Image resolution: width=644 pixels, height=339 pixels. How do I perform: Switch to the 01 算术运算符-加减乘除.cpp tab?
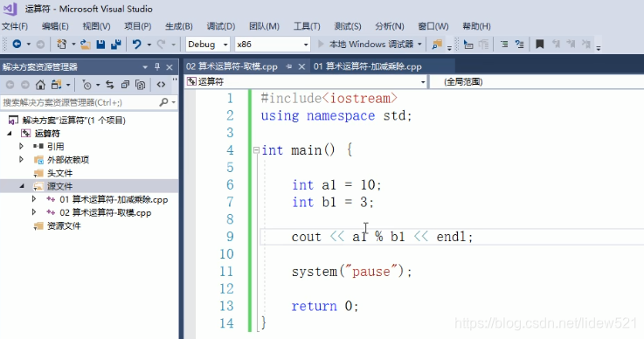[368, 66]
